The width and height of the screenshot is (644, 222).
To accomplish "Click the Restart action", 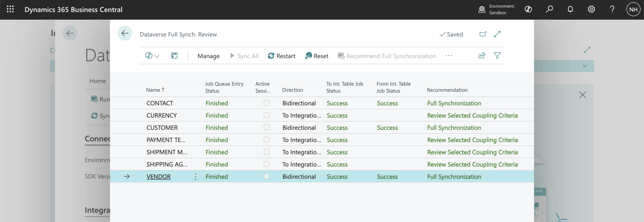I will [x=282, y=56].
